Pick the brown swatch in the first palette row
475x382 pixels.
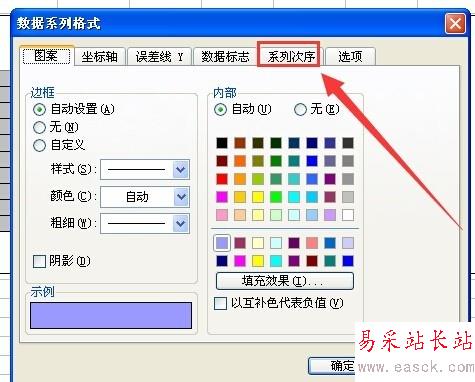pos(240,143)
